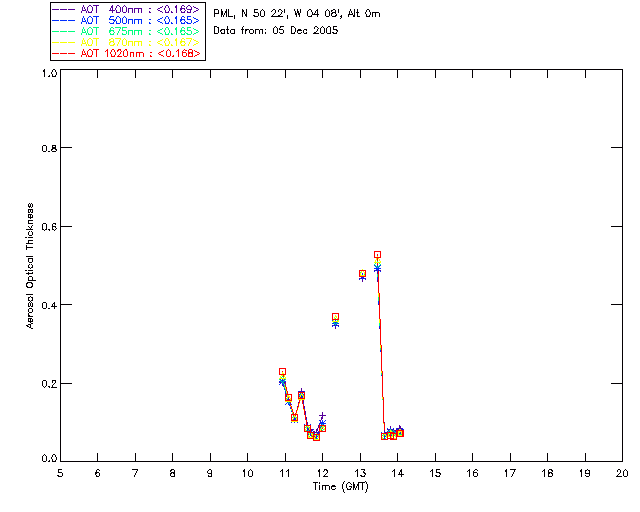
Task: Click the 0.0 y-axis tick label
Action: (x=49, y=459)
